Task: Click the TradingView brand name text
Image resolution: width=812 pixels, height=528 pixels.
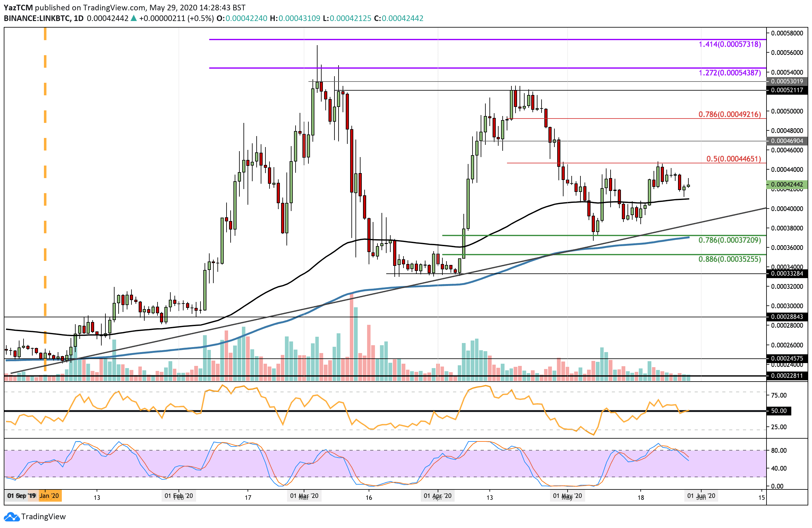Action: [43, 516]
